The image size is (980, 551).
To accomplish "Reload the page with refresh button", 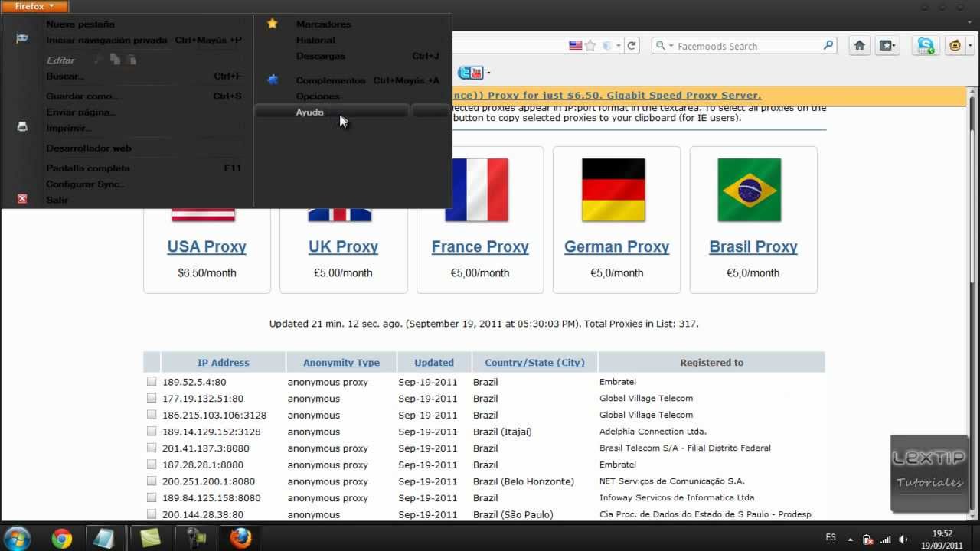I will pos(632,46).
